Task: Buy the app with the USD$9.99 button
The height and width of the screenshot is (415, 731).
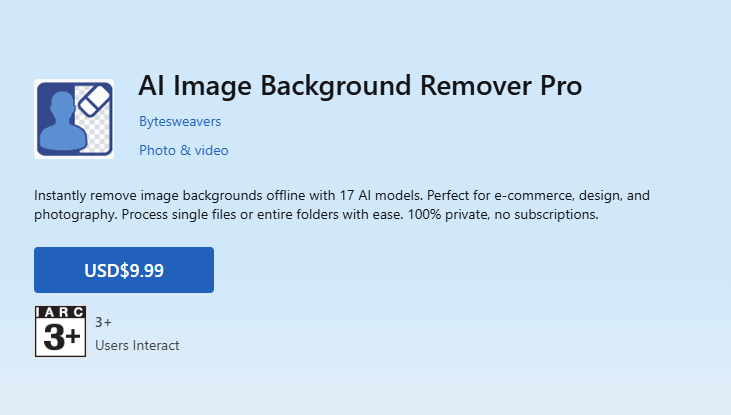Action: (124, 270)
